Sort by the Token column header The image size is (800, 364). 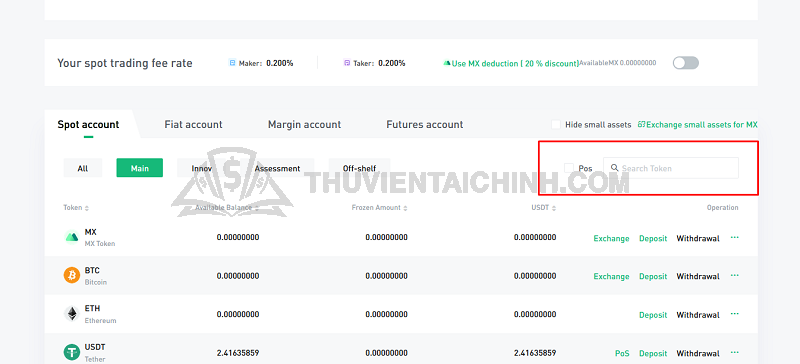click(76, 208)
